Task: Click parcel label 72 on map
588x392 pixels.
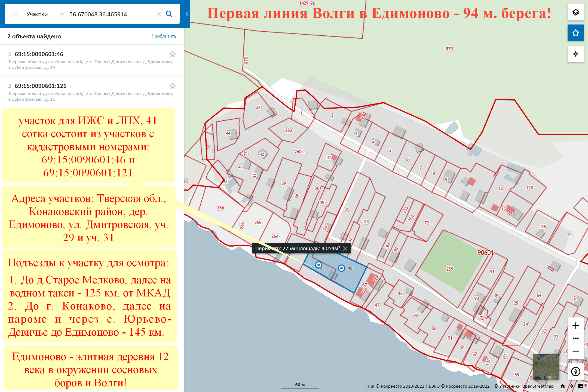Action: click(427, 223)
